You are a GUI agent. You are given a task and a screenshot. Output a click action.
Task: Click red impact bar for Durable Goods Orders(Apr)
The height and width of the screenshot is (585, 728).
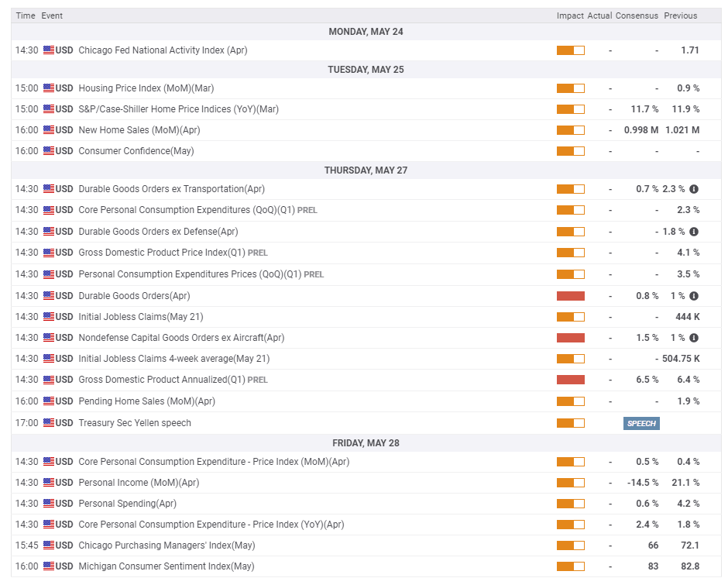pyautogui.click(x=570, y=296)
